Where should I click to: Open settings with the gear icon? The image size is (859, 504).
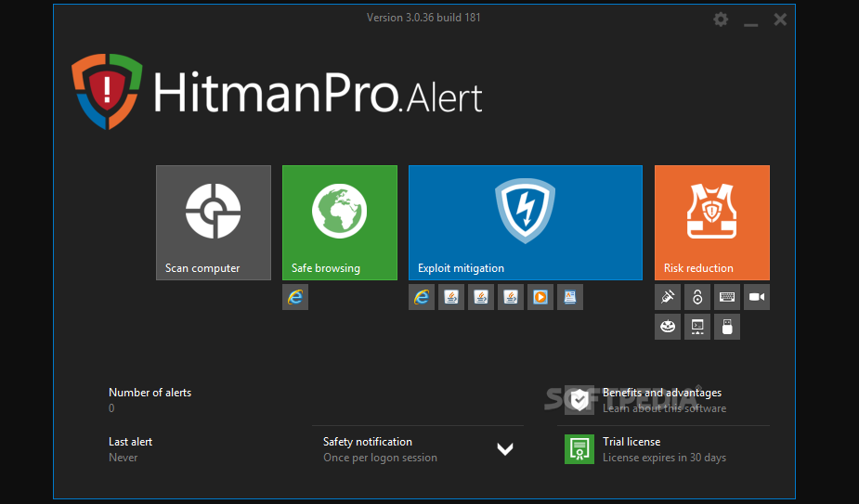click(x=722, y=19)
